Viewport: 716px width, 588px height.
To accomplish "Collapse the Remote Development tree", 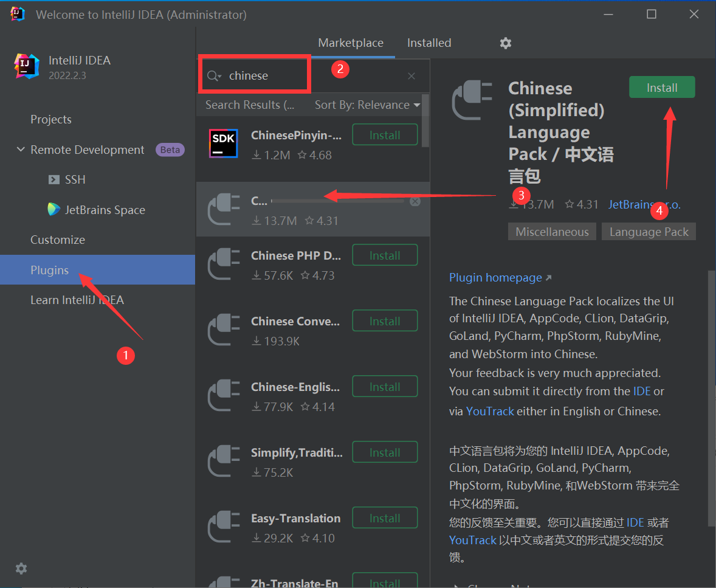I will (21, 150).
